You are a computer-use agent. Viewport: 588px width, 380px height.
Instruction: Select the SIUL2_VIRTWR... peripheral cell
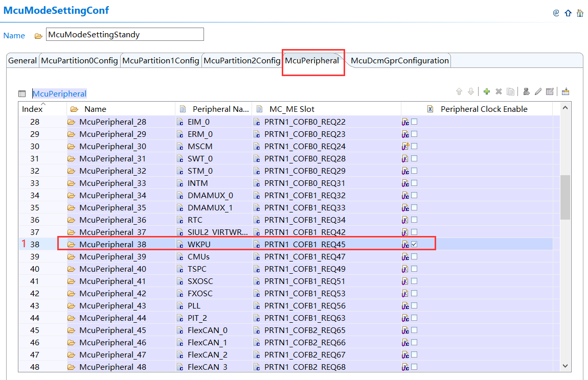pyautogui.click(x=217, y=232)
